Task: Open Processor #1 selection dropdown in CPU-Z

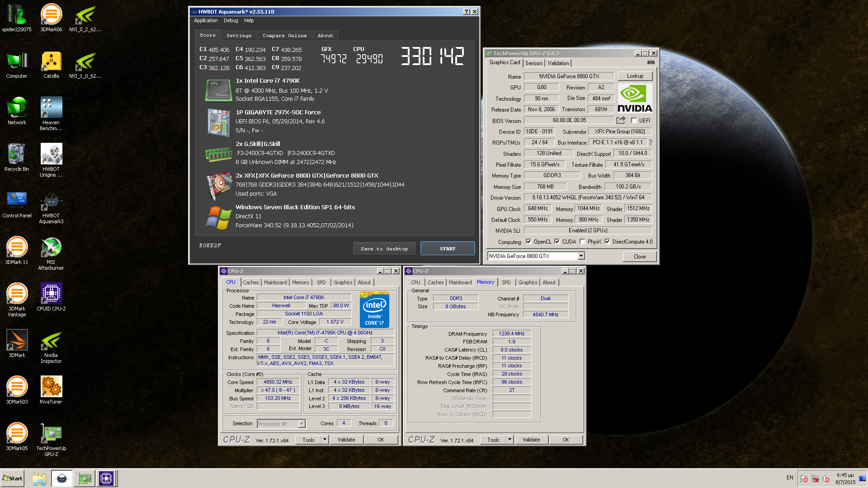Action: 302,424
